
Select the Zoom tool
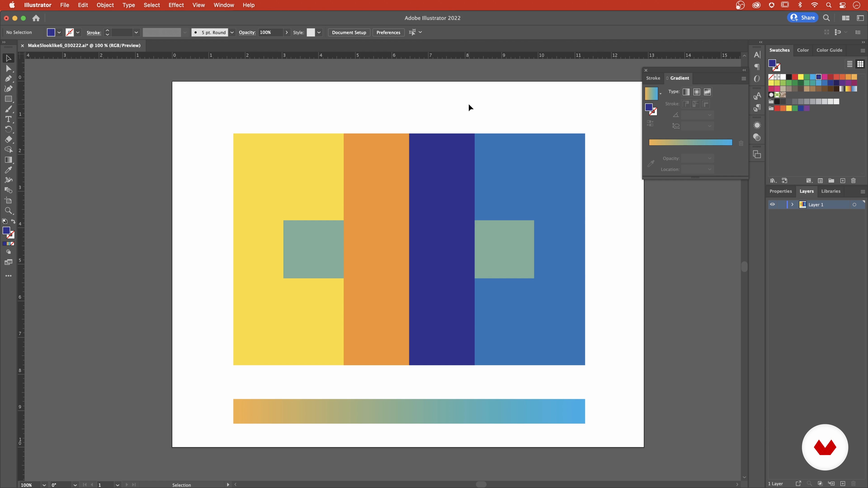pyautogui.click(x=8, y=211)
